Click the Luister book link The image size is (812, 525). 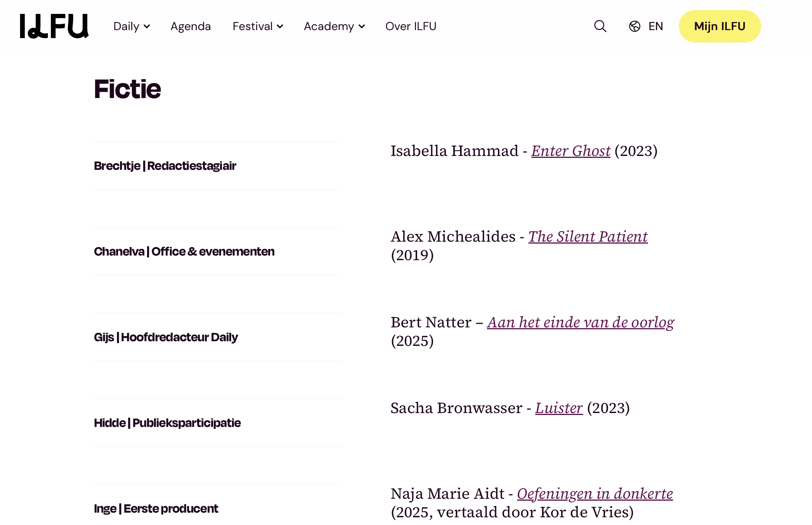point(558,408)
